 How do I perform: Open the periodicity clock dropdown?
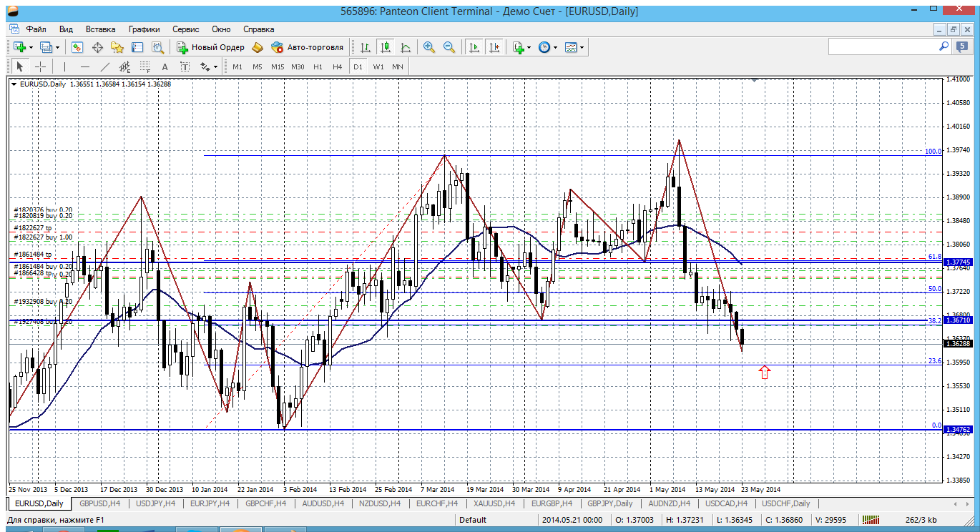[x=548, y=47]
